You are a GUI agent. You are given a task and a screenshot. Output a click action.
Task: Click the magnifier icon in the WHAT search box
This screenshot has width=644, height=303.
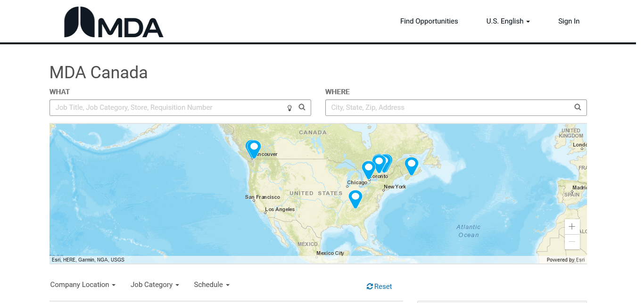point(302,107)
